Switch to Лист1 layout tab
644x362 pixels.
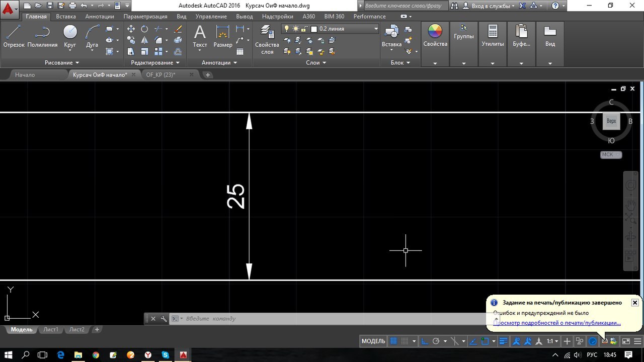50,330
